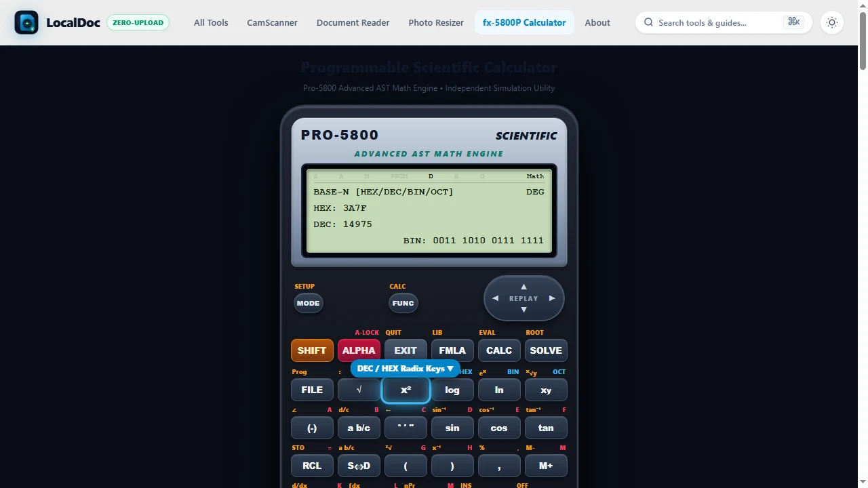Tap the M+ memory key
Image resolution: width=868 pixels, height=488 pixels.
(546, 466)
